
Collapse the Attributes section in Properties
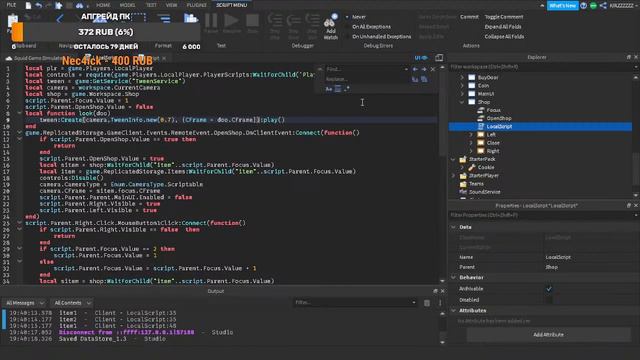click(453, 311)
